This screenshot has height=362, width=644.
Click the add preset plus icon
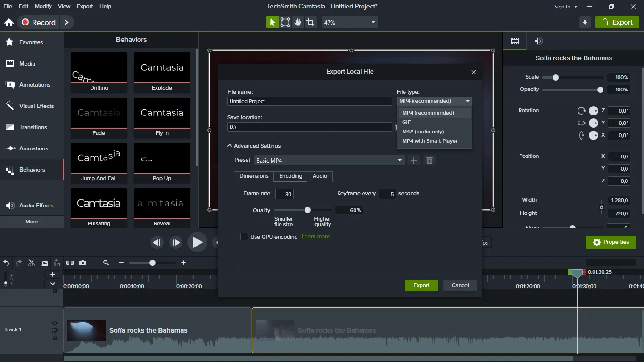point(413,160)
